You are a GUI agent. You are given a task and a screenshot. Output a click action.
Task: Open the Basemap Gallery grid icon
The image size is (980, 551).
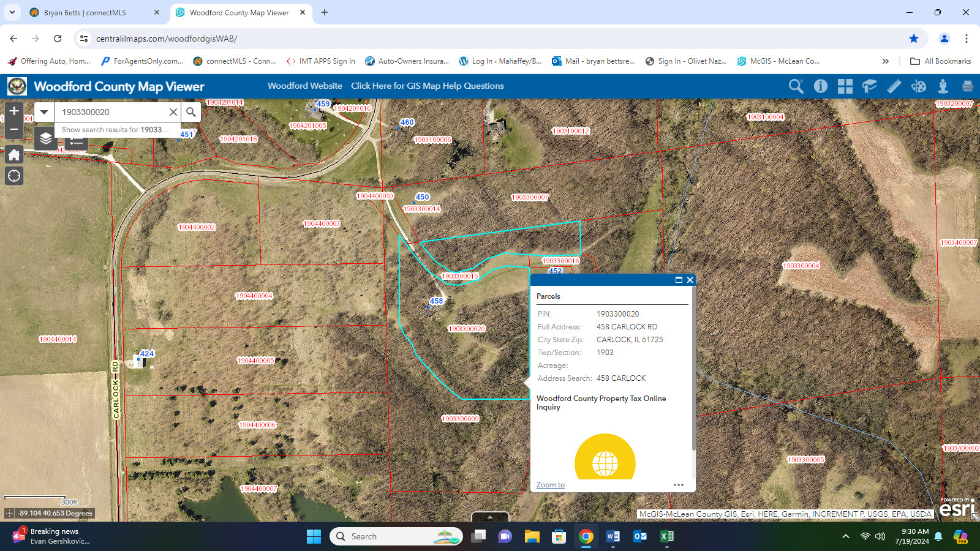[x=845, y=86]
